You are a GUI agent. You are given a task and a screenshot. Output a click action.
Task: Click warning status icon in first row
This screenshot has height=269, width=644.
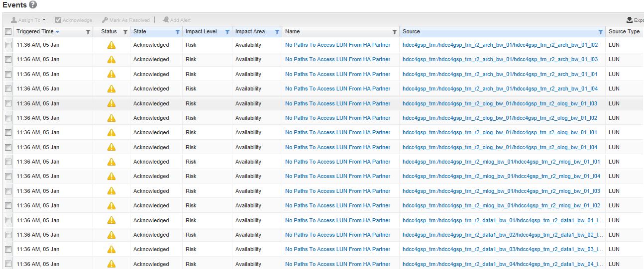[x=111, y=45]
